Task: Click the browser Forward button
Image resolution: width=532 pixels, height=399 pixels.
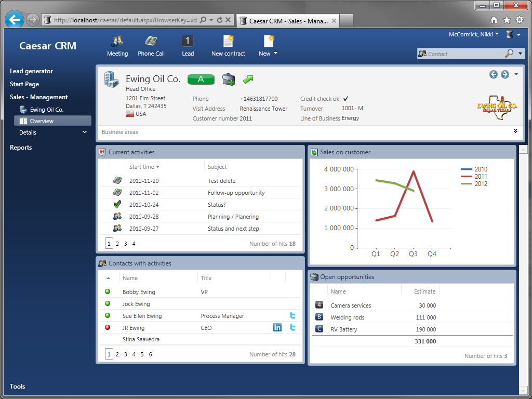Action: click(x=32, y=20)
